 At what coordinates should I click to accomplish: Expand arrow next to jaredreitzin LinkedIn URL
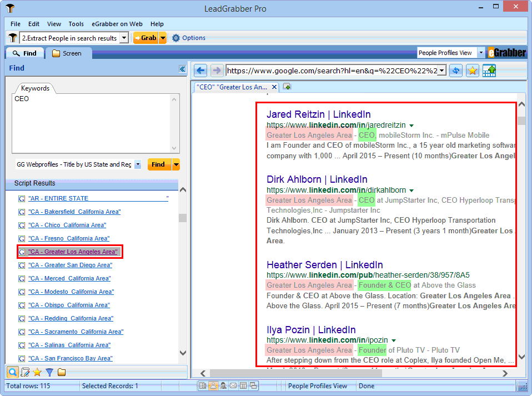[411, 126]
